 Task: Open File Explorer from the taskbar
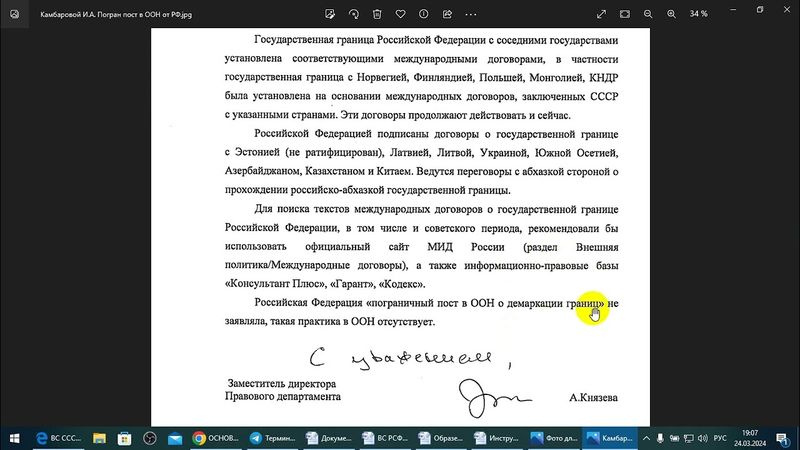click(99, 438)
